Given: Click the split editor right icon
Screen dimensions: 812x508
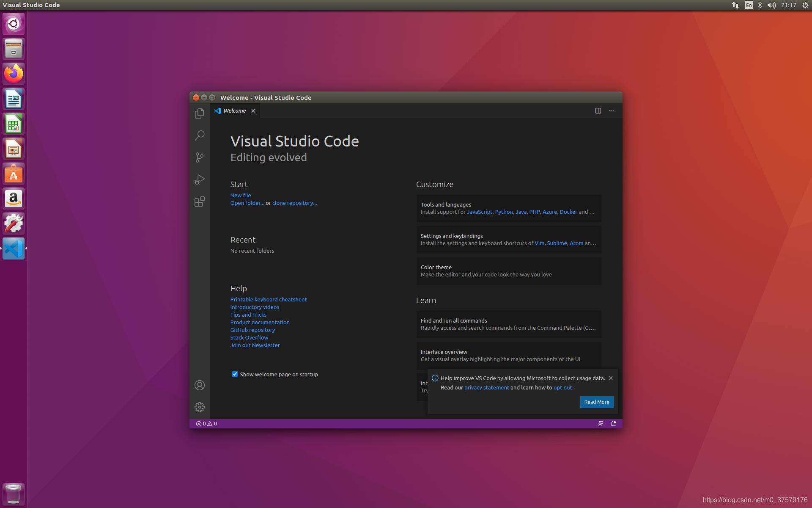Looking at the screenshot, I should pos(598,111).
